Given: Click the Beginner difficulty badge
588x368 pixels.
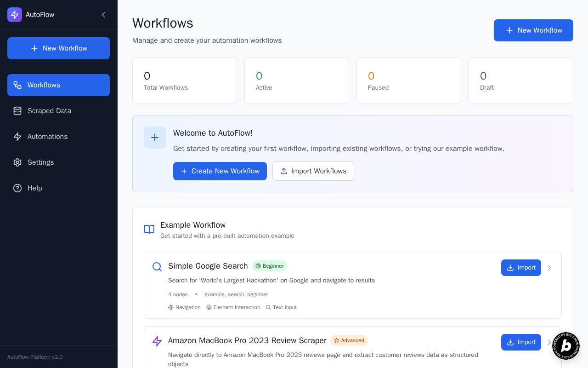Looking at the screenshot, I should 270,266.
